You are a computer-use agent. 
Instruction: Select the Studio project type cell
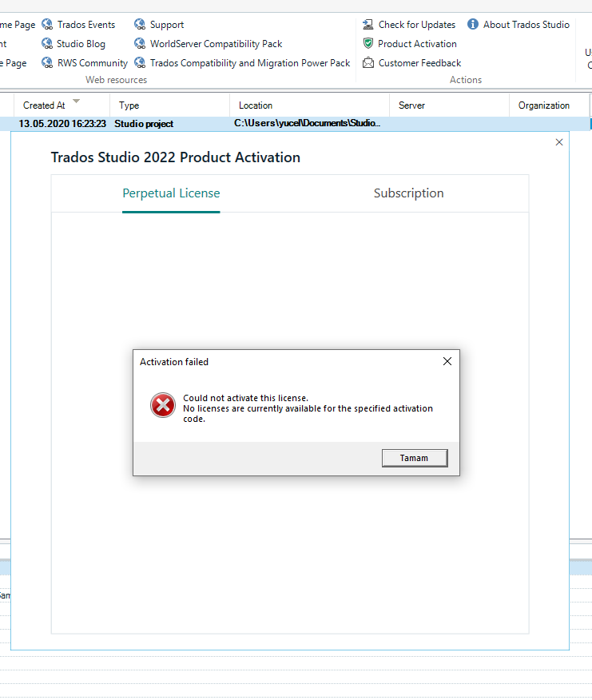tap(144, 124)
